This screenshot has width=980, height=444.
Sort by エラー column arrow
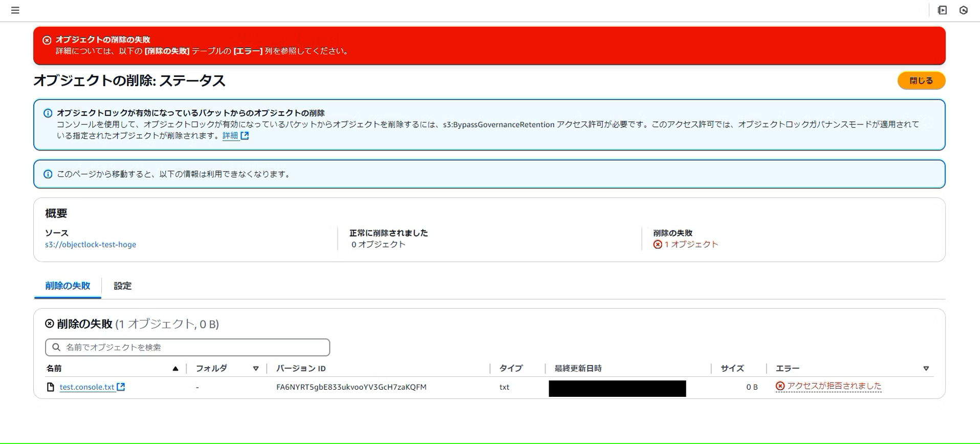pyautogui.click(x=926, y=369)
